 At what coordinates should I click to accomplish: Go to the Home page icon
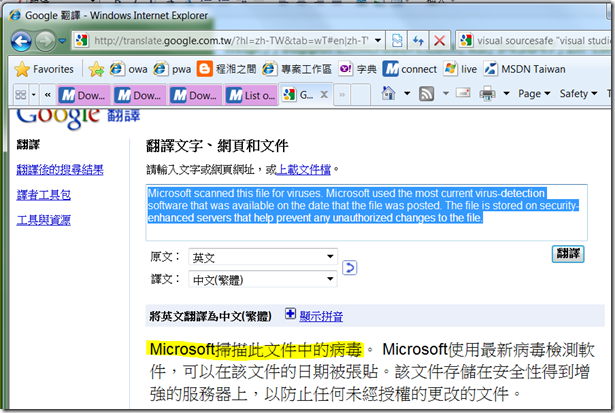(x=388, y=93)
